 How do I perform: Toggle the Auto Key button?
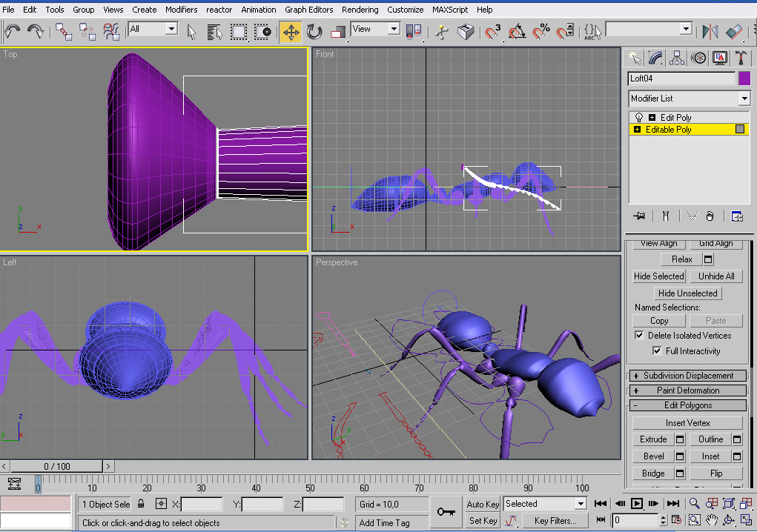(x=483, y=504)
